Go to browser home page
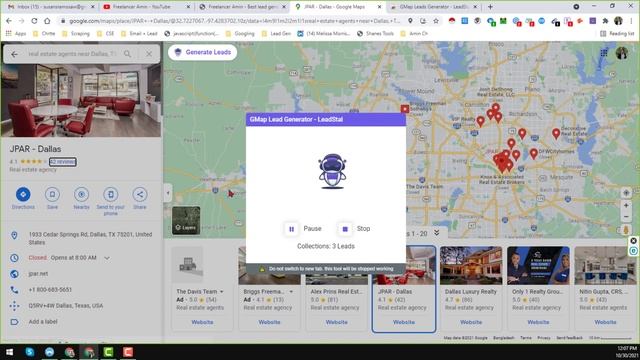 pos(47,21)
